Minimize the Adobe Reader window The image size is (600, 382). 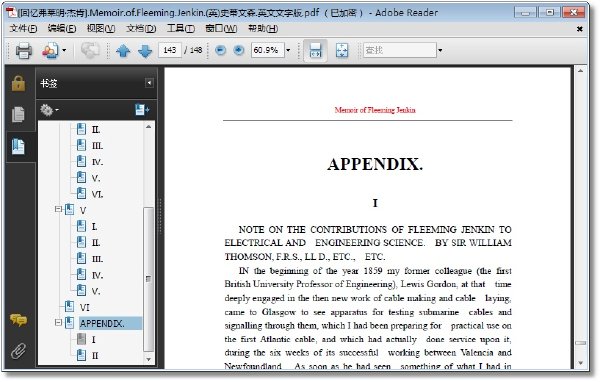click(x=526, y=13)
